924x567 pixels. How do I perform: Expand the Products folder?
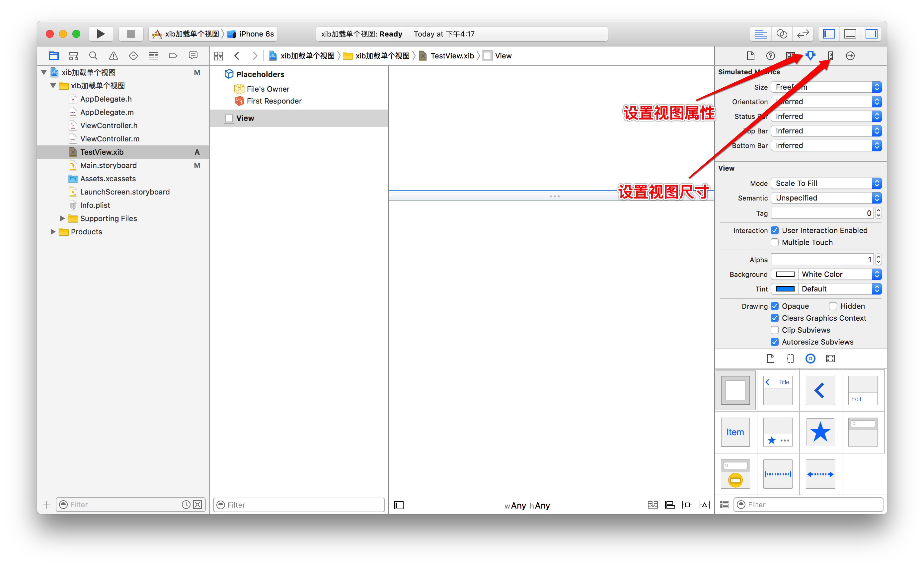(x=53, y=231)
